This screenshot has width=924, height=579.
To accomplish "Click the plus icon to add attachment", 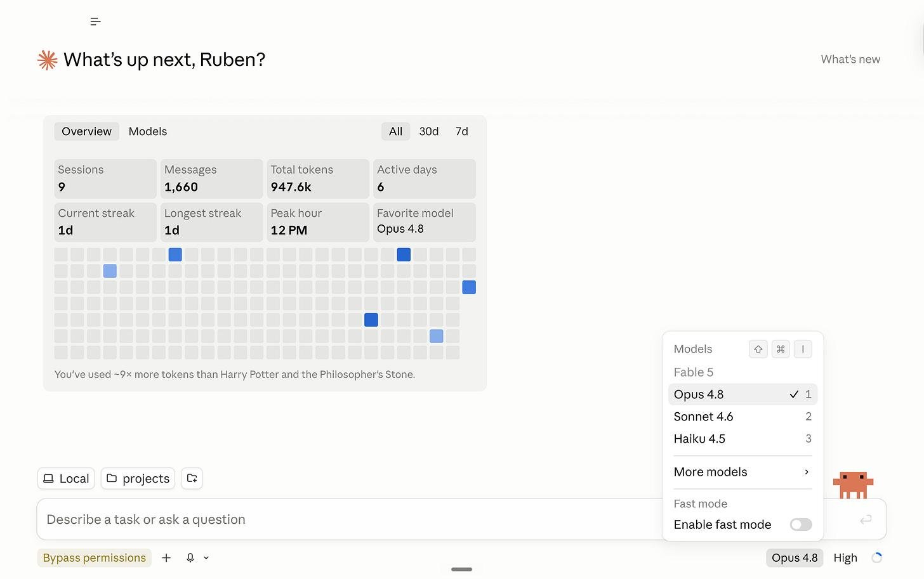I will (x=166, y=557).
